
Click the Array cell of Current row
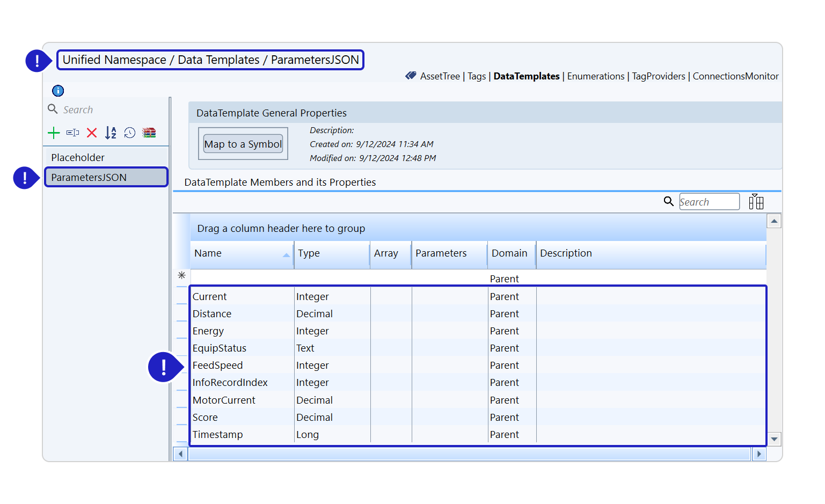click(391, 296)
